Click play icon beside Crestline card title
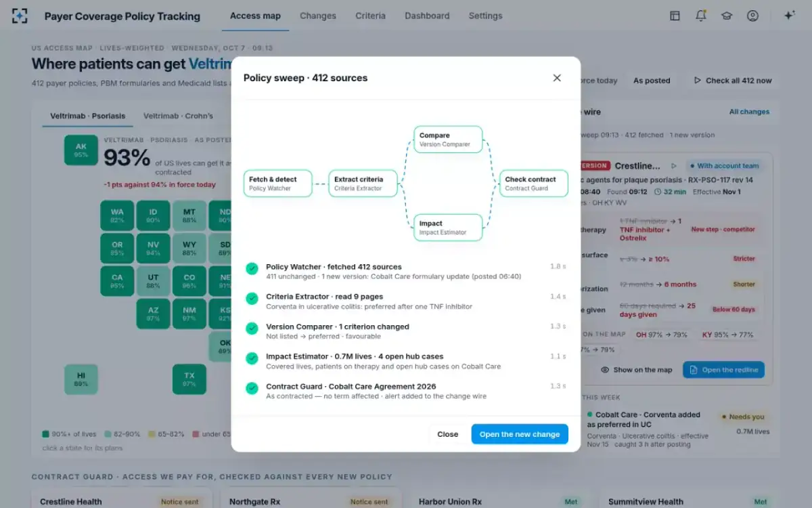The height and width of the screenshot is (508, 812). (673, 166)
